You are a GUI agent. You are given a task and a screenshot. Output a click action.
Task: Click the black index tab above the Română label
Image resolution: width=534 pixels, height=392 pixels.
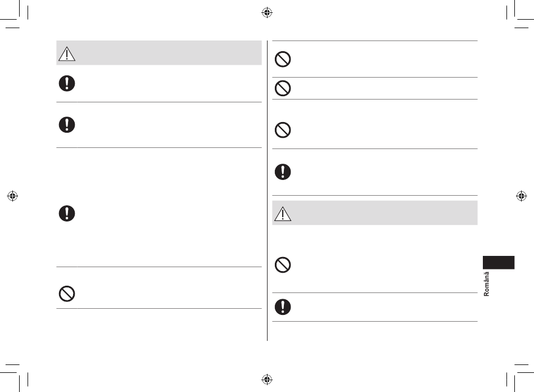point(499,263)
